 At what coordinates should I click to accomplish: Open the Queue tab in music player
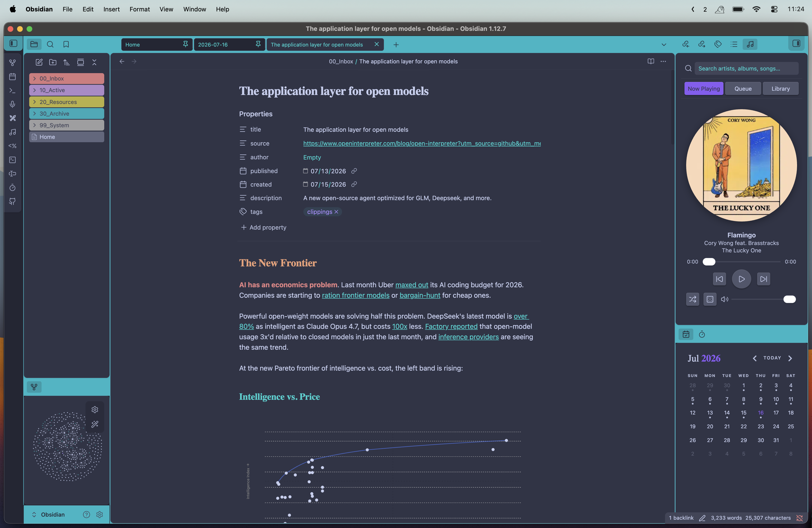[x=743, y=89]
